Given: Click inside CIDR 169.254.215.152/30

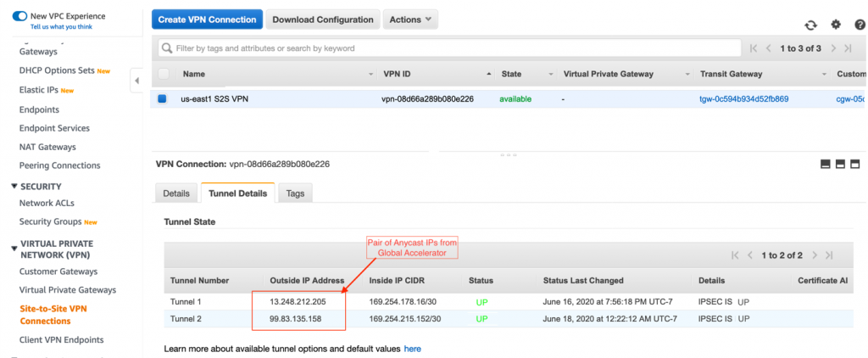Looking at the screenshot, I should click(405, 319).
